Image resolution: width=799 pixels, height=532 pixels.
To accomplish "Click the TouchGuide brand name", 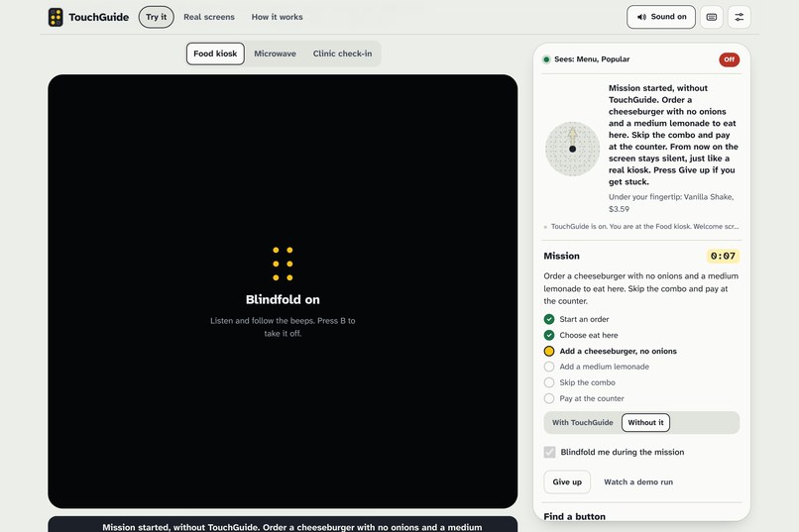I will [99, 17].
